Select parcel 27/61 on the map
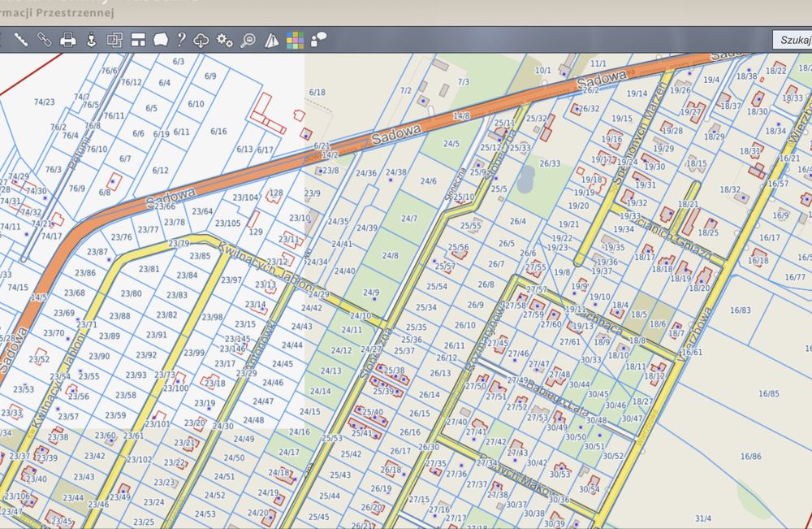 570,341
